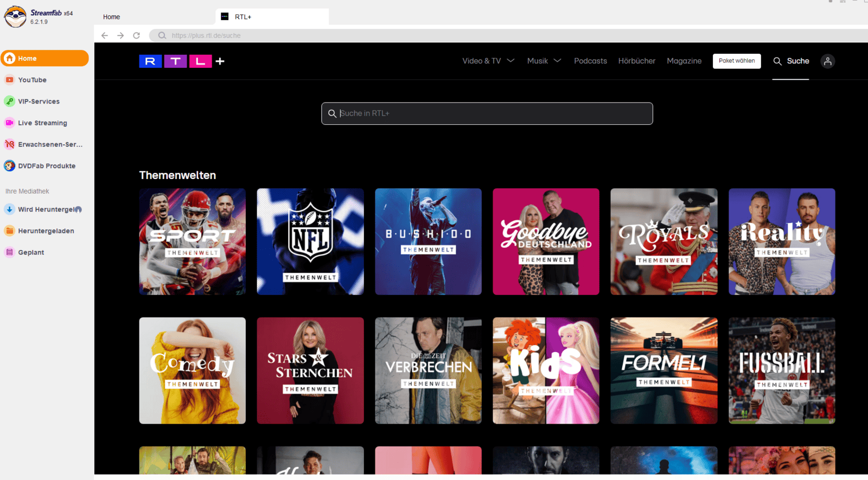Click the DVDFab Produkte icon

click(9, 166)
